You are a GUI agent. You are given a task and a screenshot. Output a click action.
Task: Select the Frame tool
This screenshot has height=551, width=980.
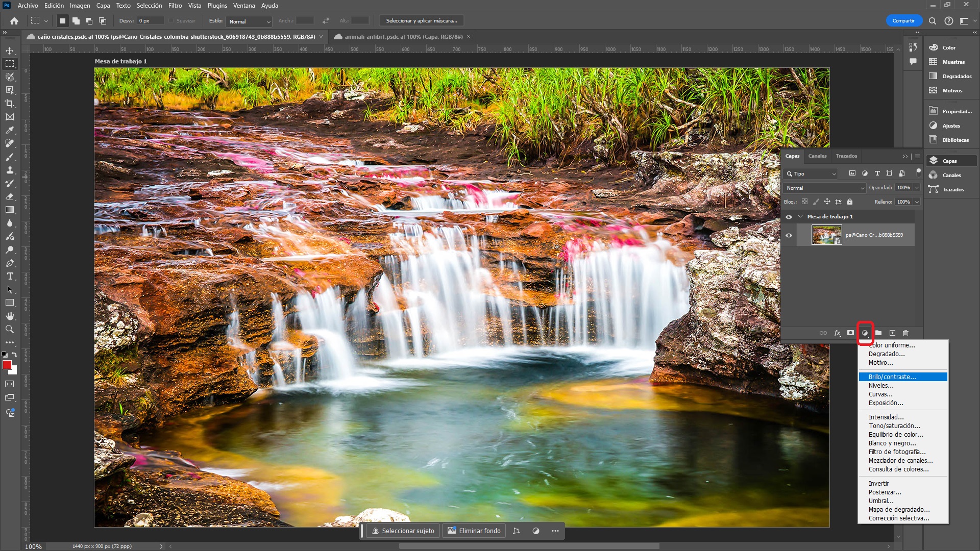[10, 117]
